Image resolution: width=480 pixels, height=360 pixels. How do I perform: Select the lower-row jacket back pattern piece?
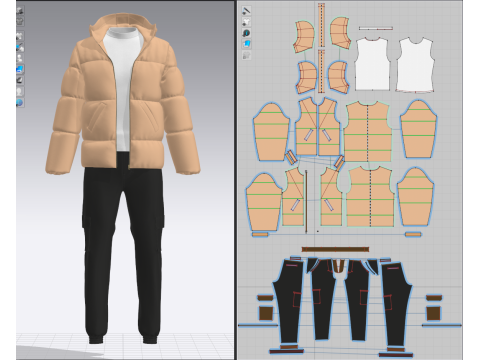[x=370, y=196]
